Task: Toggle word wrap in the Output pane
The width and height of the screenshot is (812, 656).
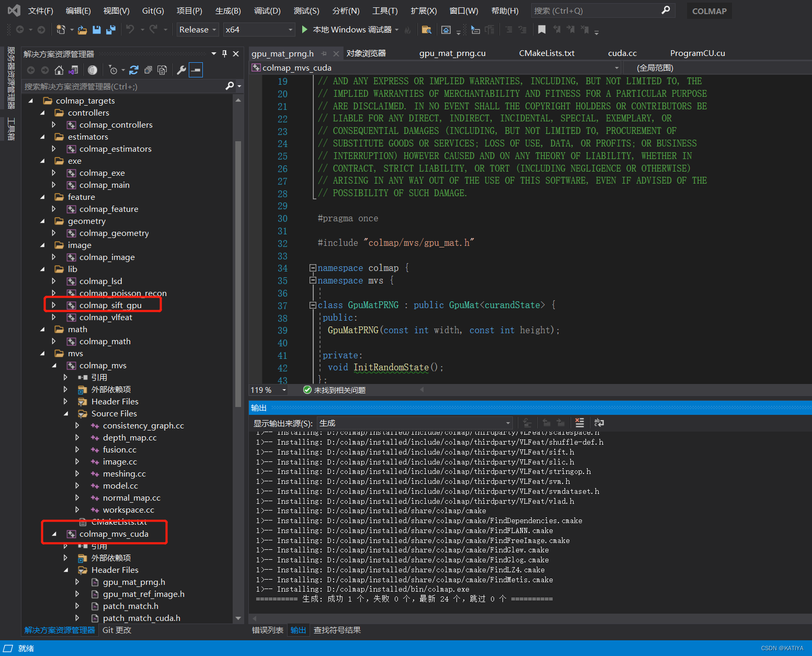Action: click(x=599, y=423)
